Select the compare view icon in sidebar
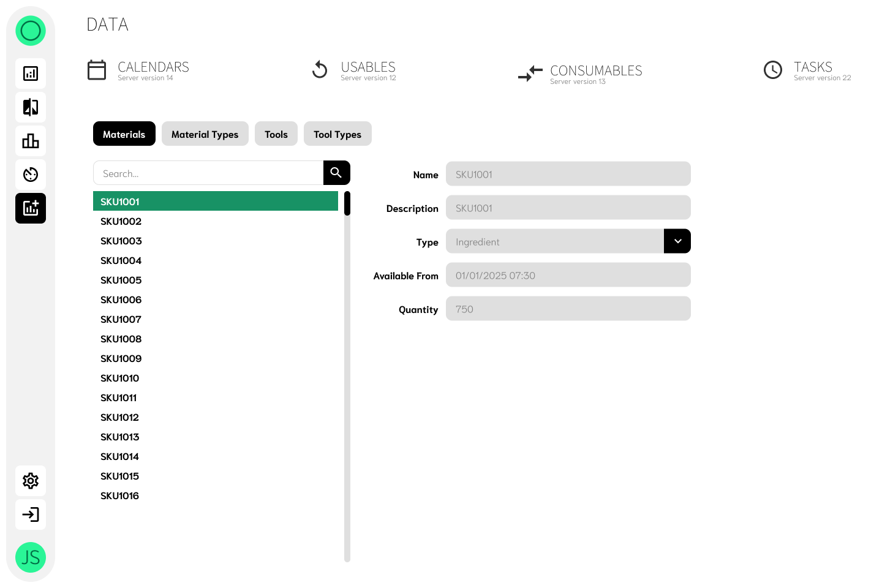The width and height of the screenshot is (882, 588). pos(31,107)
